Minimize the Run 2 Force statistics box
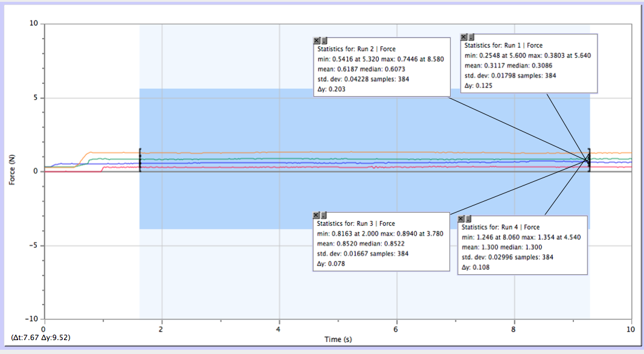This screenshot has height=354, width=644. click(324, 40)
